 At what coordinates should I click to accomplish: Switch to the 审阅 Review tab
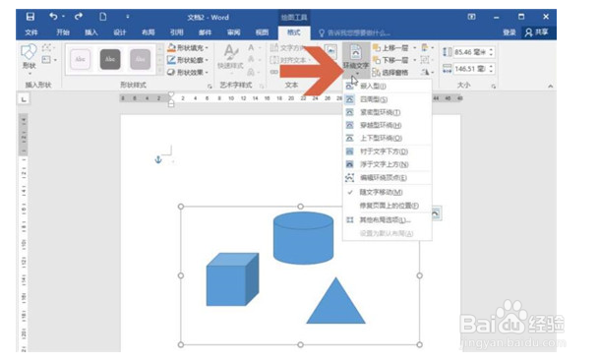point(233,32)
